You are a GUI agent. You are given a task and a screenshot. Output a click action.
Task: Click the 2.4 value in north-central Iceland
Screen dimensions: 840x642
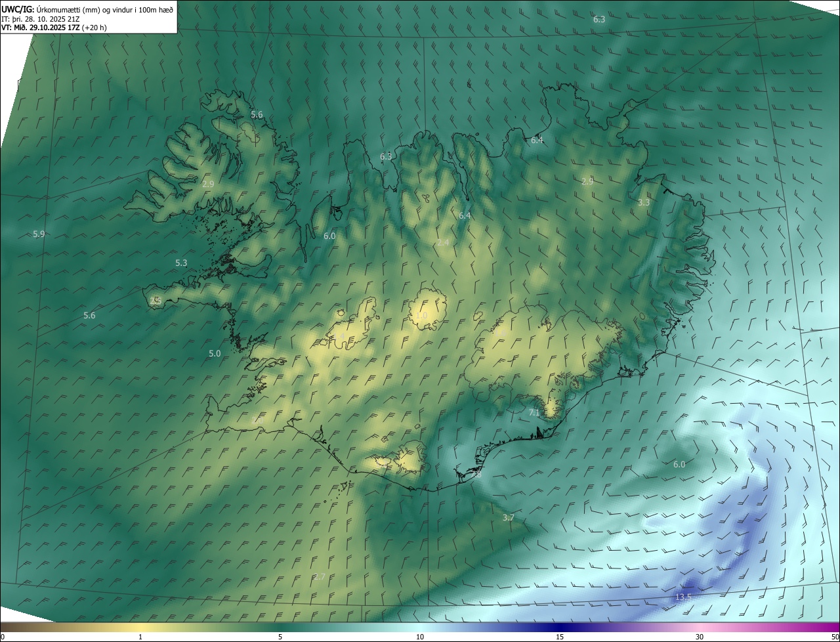click(443, 242)
